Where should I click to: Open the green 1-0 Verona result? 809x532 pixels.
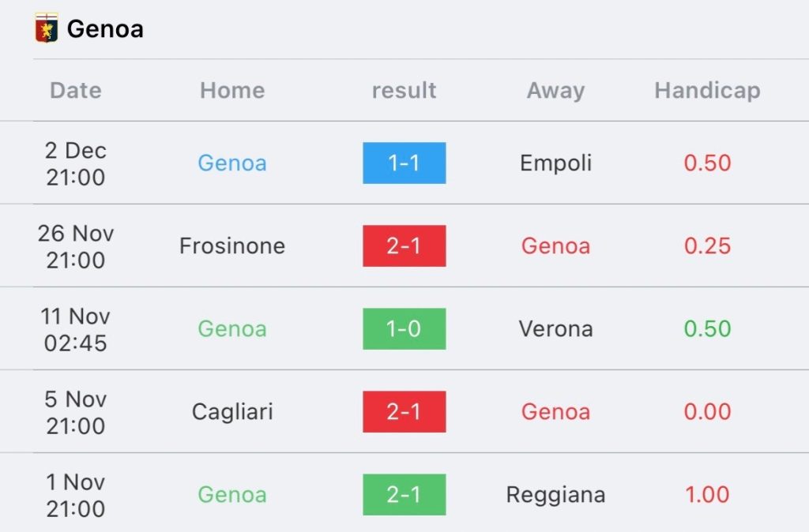tap(404, 329)
